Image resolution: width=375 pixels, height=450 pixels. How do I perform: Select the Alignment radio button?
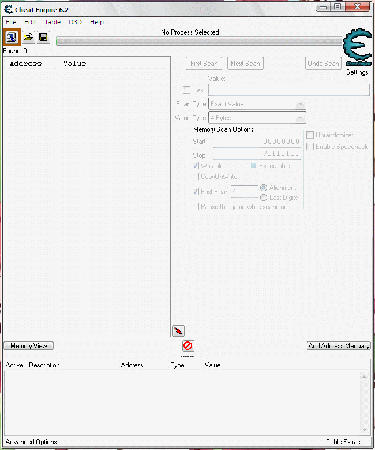pyautogui.click(x=263, y=187)
